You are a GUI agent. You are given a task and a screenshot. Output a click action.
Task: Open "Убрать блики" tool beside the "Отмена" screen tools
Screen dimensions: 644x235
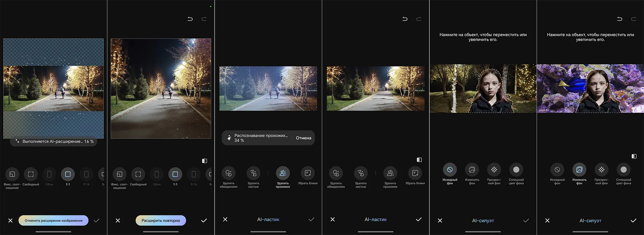click(308, 173)
